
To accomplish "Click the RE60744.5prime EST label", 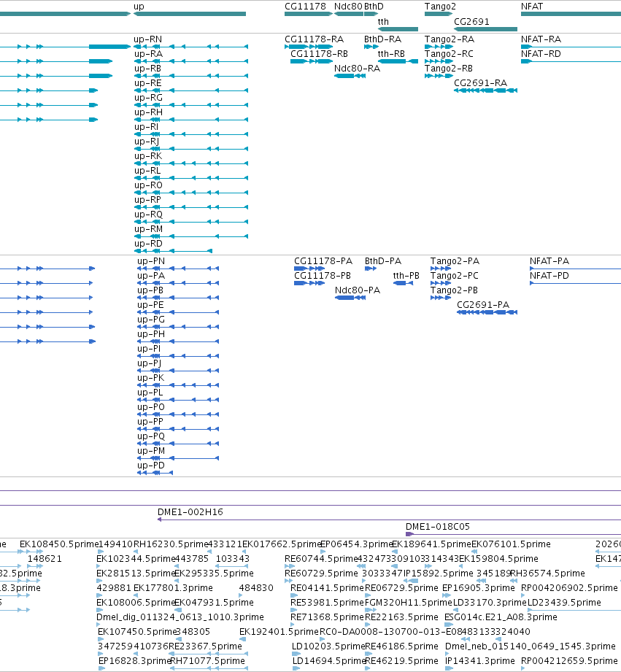I will [x=321, y=558].
